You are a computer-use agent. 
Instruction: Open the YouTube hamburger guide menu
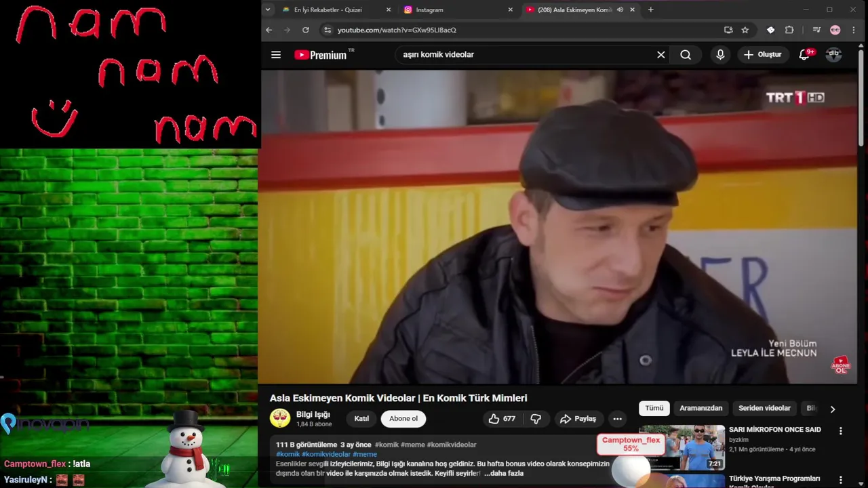pyautogui.click(x=276, y=55)
